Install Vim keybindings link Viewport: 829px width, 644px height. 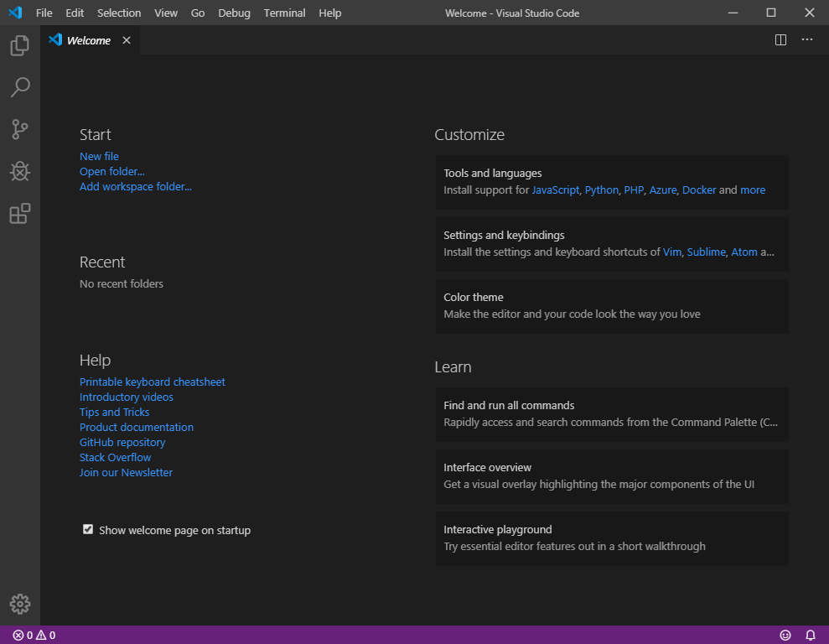(672, 252)
